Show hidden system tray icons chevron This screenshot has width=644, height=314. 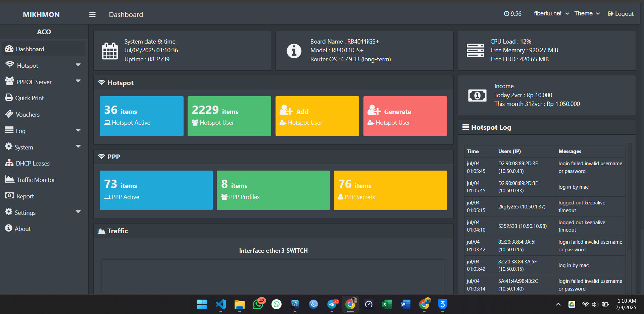pyautogui.click(x=558, y=304)
